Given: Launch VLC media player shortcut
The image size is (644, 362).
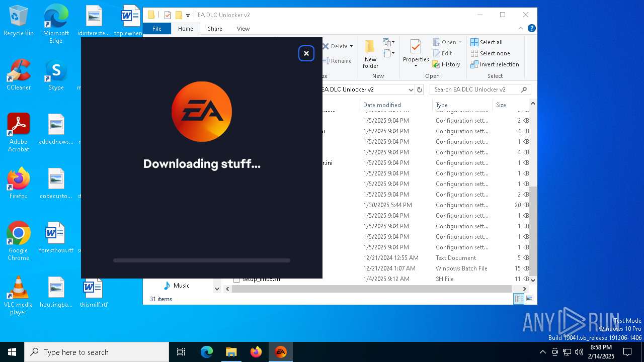Looking at the screenshot, I should (19, 296).
